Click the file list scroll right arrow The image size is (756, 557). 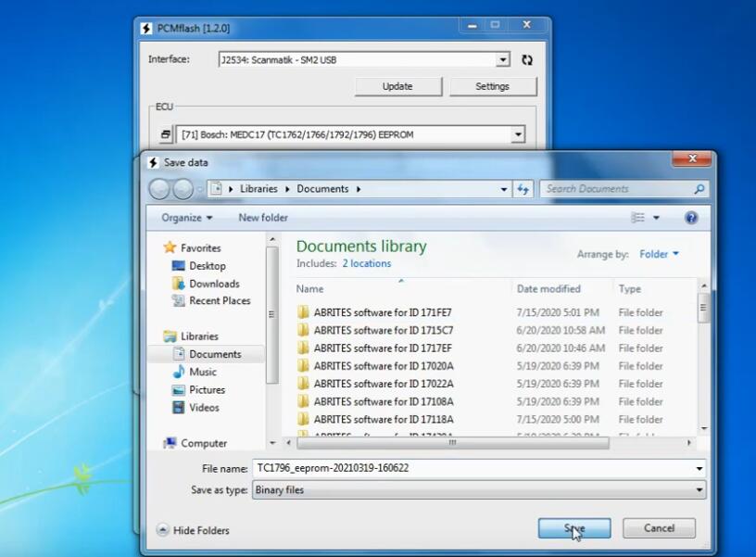point(688,443)
